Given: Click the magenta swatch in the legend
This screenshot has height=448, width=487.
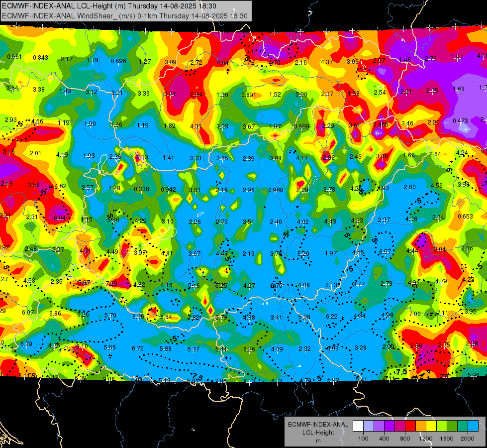Looking at the screenshot, I should (400, 426).
